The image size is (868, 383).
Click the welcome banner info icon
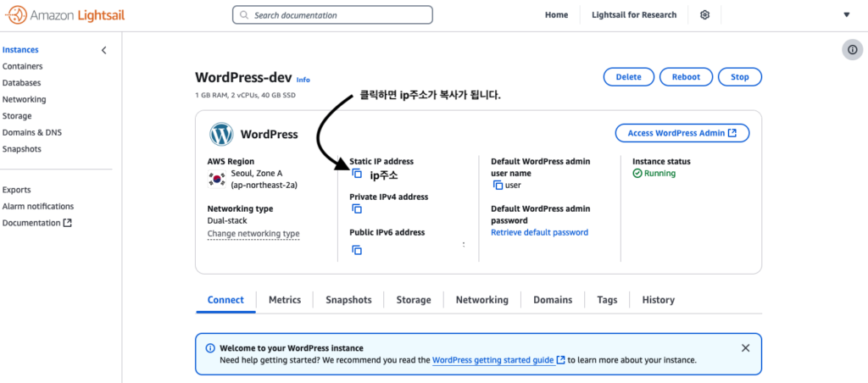click(x=210, y=349)
